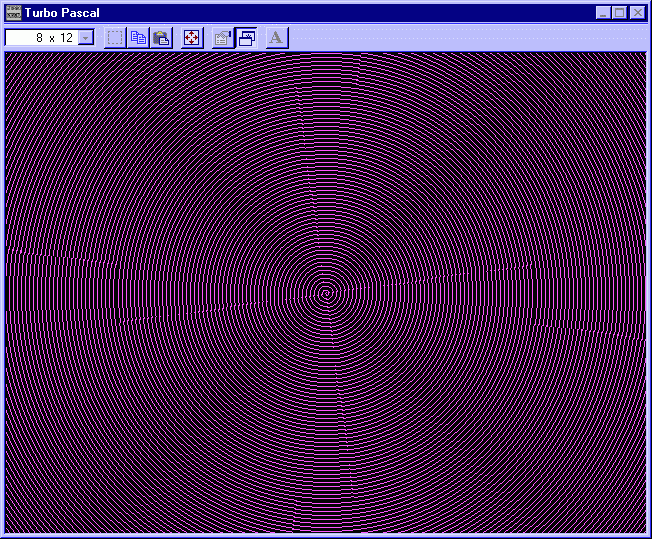Screen dimensions: 652x539
Task: Toggle Full Screen mode icon
Action: (192, 38)
